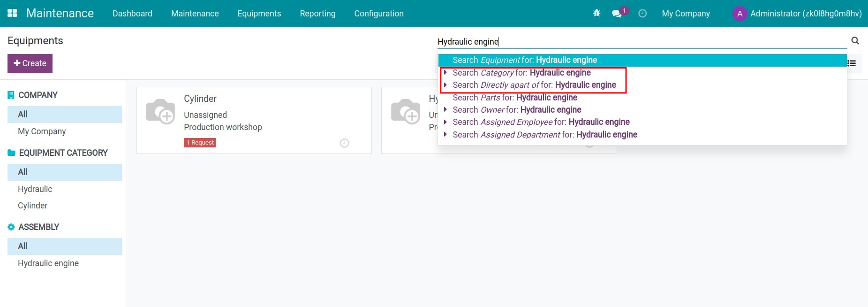Choose Search Directly apart of suggestion

642,85
